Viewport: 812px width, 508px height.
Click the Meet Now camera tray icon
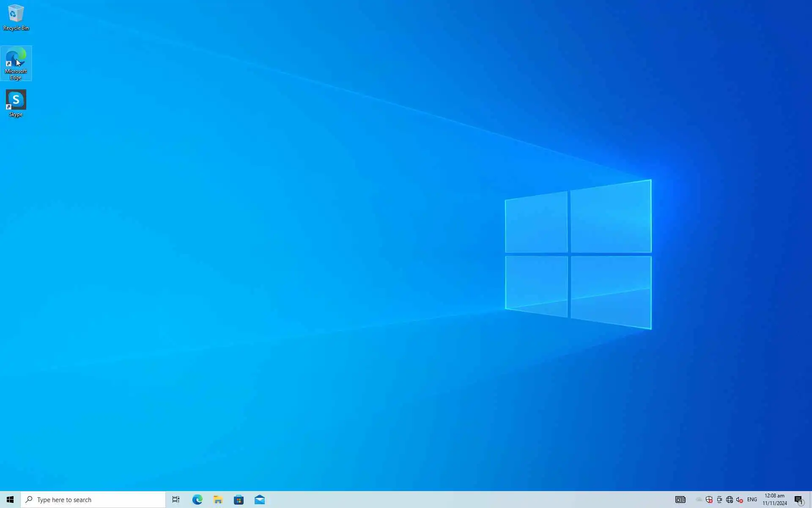pyautogui.click(x=719, y=500)
